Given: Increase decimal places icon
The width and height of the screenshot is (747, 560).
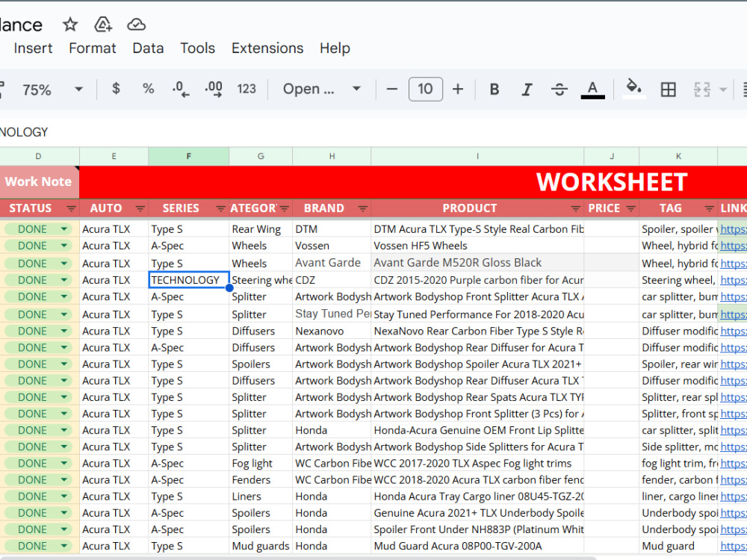Looking at the screenshot, I should (x=214, y=89).
